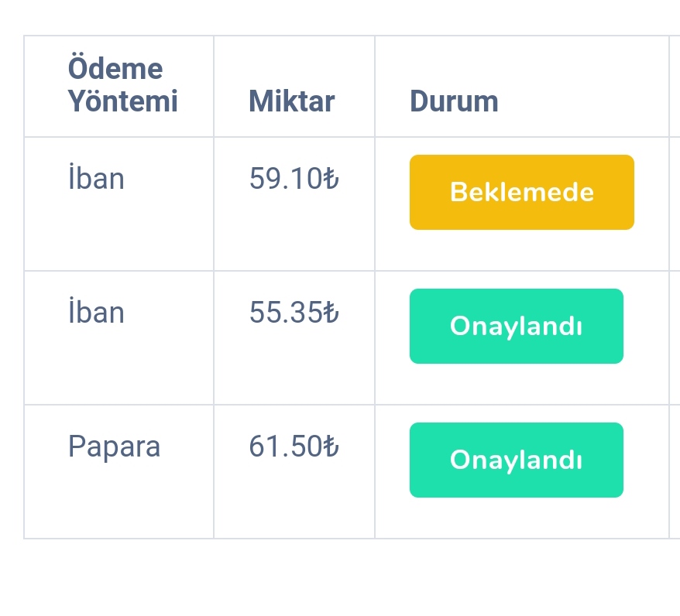Click the 59.10₺ amount
This screenshot has height=616, width=680.
click(x=294, y=178)
